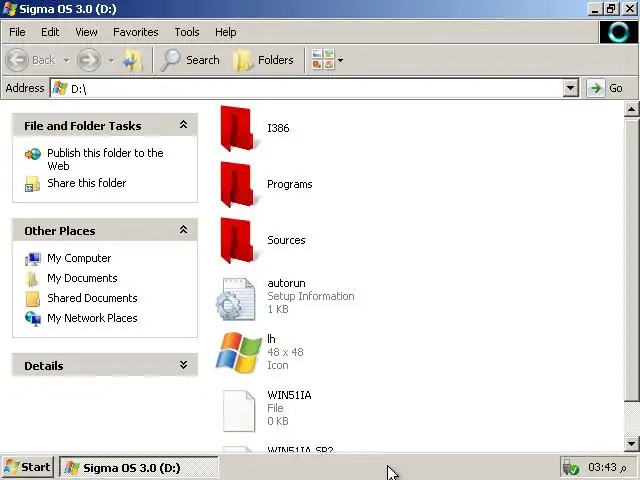Click the Publish to Web globe icon
Image resolution: width=640 pixels, height=480 pixels.
coord(33,154)
